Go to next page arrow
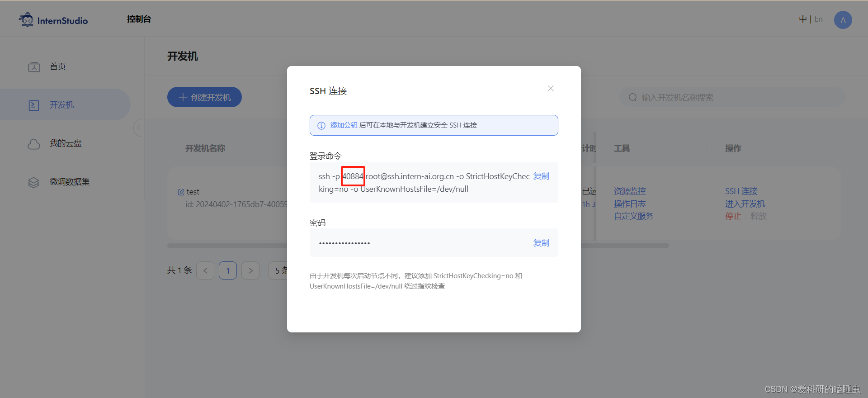The image size is (868, 398). click(x=250, y=270)
